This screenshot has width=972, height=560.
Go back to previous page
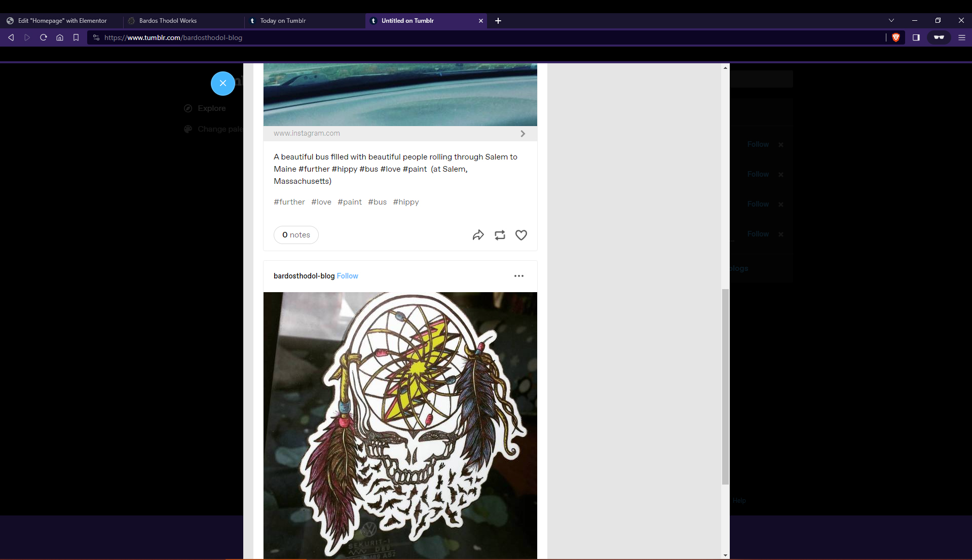11,37
